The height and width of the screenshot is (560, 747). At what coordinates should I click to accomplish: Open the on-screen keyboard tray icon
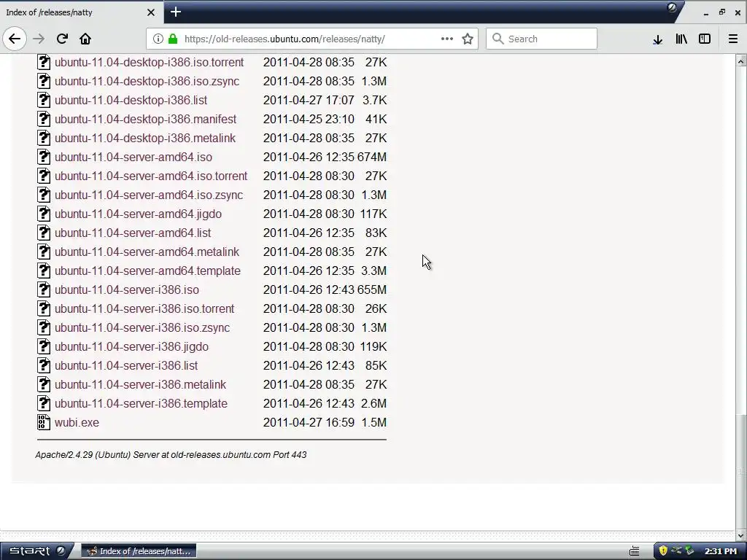(634, 551)
